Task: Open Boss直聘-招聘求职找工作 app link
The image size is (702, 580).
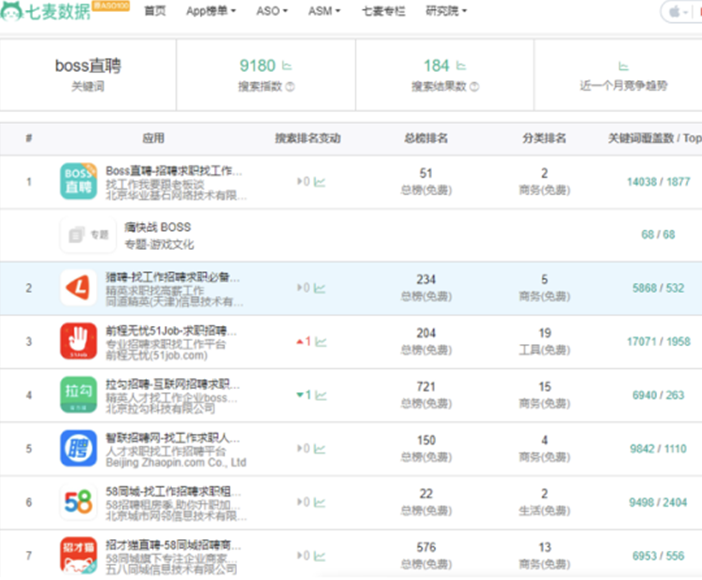Action: [174, 171]
